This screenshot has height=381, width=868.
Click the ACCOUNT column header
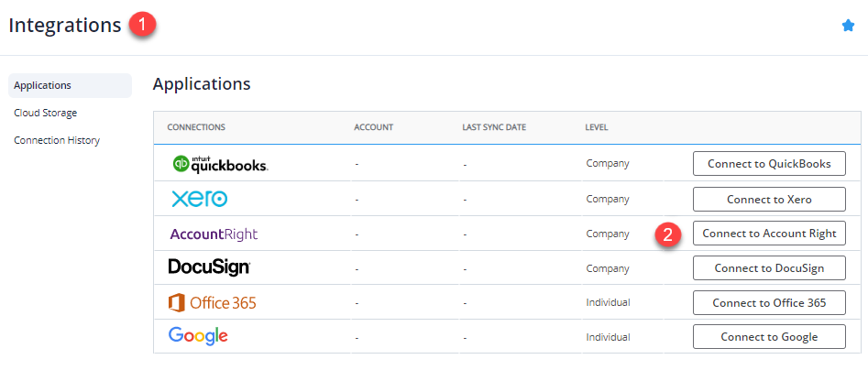374,127
